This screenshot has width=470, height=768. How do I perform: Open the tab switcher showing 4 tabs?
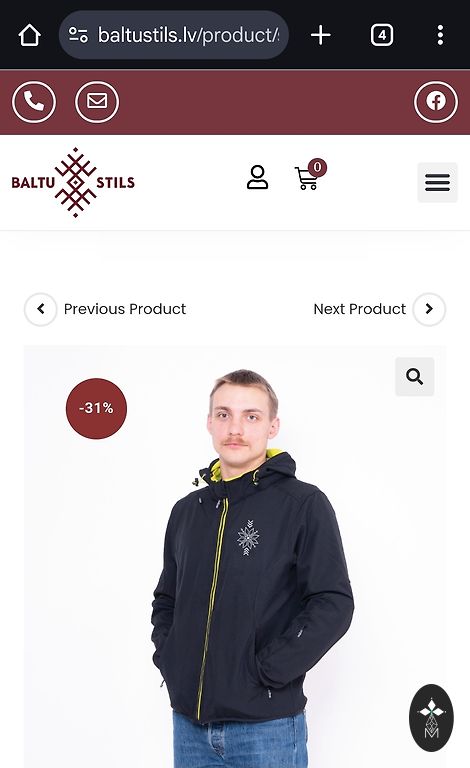click(x=382, y=35)
